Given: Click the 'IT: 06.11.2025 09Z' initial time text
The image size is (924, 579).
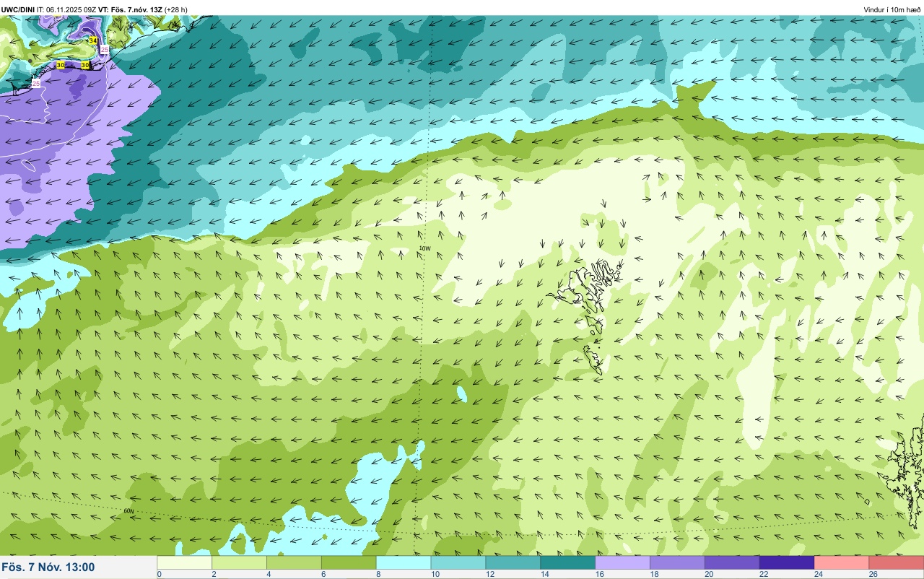Looking at the screenshot, I should 67,9.
